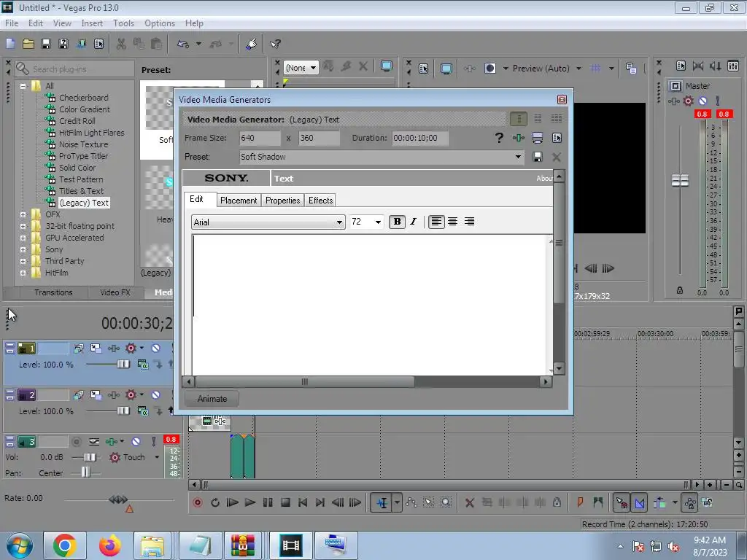Image resolution: width=747 pixels, height=560 pixels.
Task: Open the Insert menu
Action: coord(92,23)
